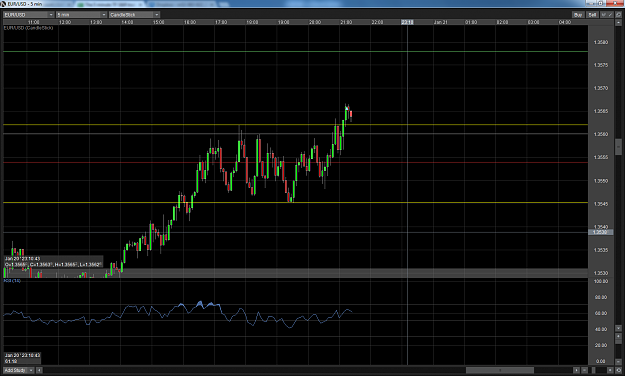
Task: Click the highlighted 23:10 time axis marker
Action: click(407, 22)
